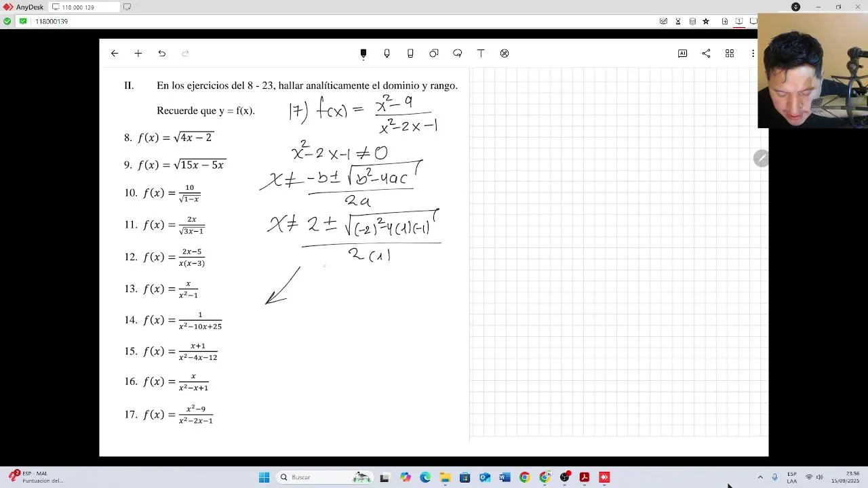Click the text 'Recuerde que y = f(x).'
Viewport: 868px width, 488px height.
click(205, 110)
